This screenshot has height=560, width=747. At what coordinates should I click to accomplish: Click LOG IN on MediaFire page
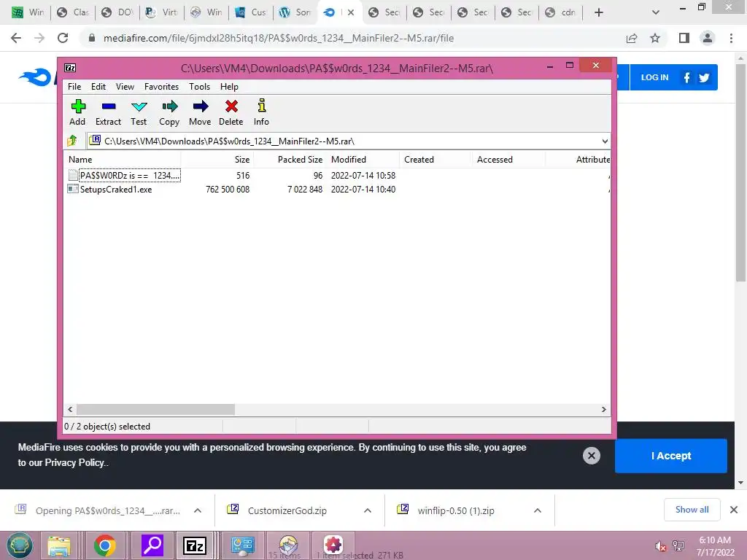click(x=654, y=77)
